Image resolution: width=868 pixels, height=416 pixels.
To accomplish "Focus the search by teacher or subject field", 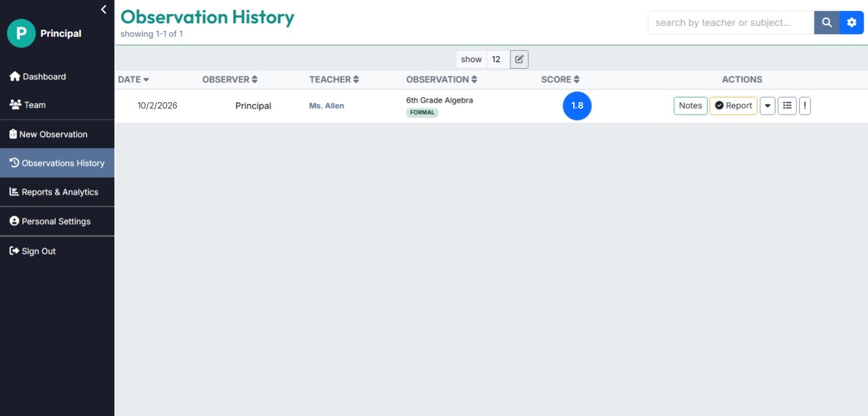I will point(731,23).
